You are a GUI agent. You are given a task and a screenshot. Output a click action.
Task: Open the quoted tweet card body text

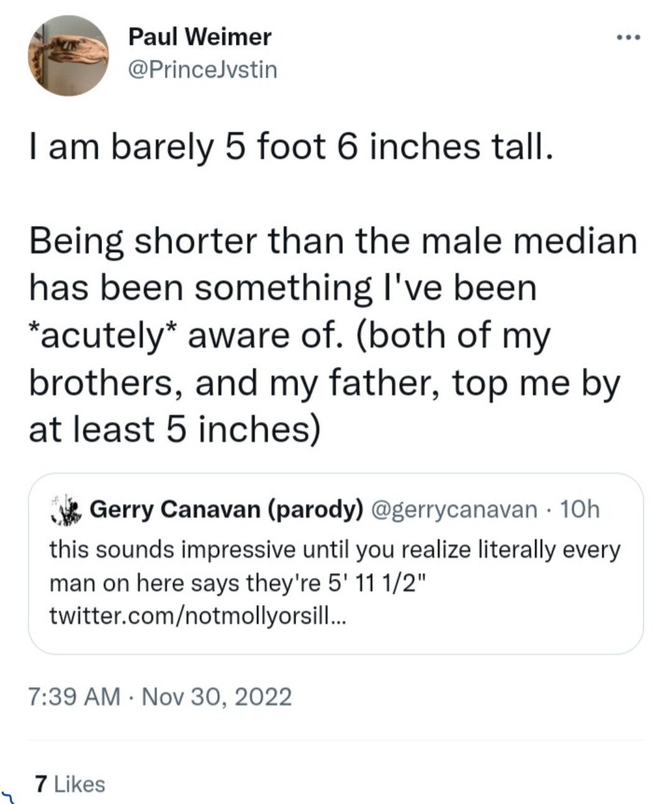pyautogui.click(x=335, y=583)
